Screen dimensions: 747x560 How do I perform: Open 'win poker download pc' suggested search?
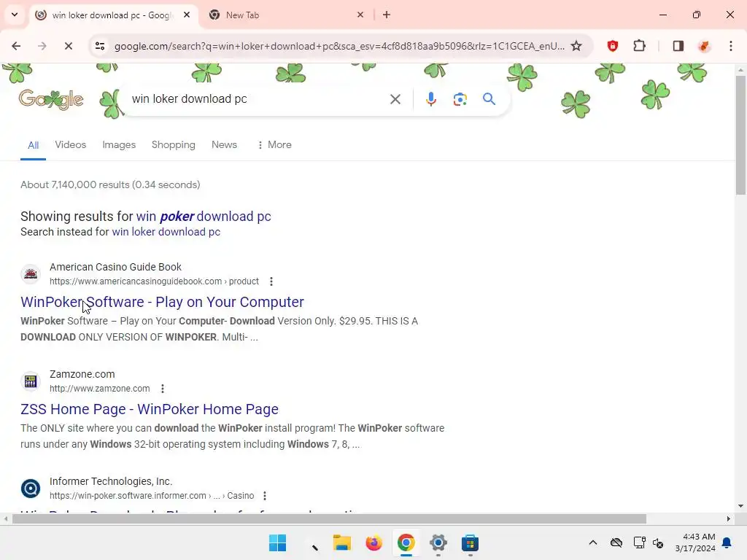click(204, 216)
